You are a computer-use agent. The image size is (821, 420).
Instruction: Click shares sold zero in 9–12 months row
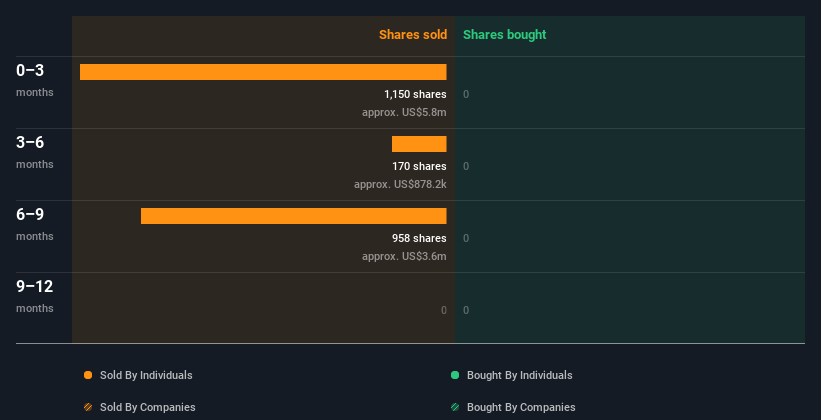point(443,310)
